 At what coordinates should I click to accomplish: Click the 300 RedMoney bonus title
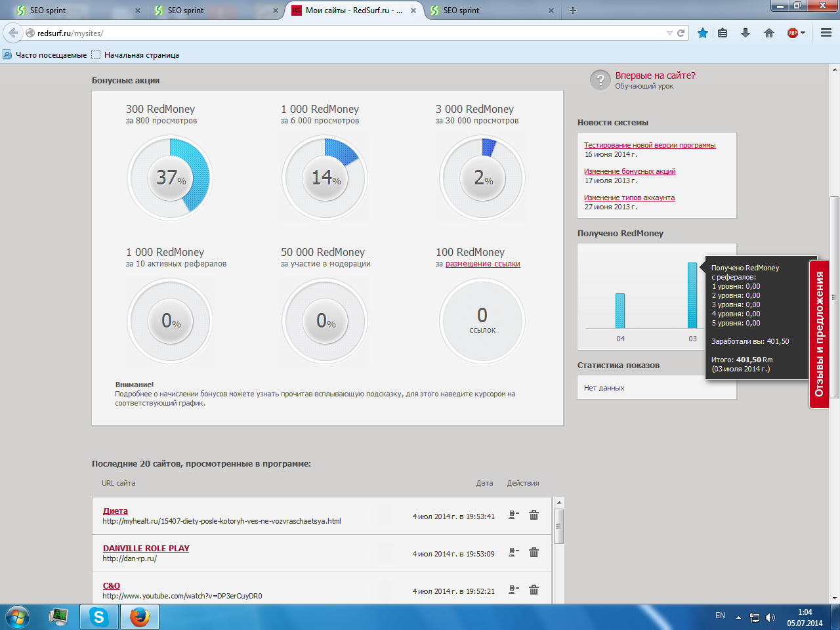[x=160, y=109]
